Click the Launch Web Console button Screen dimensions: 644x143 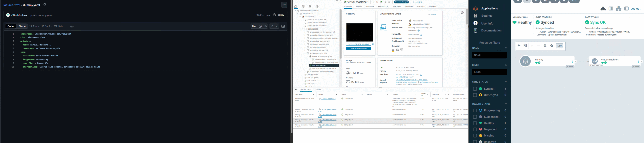click(358, 49)
